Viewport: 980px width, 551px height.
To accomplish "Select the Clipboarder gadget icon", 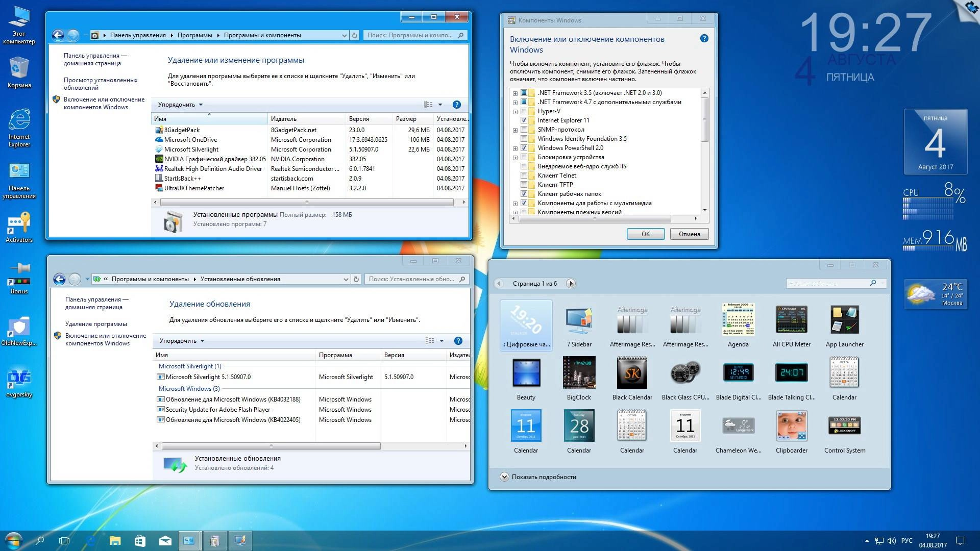I will click(791, 425).
